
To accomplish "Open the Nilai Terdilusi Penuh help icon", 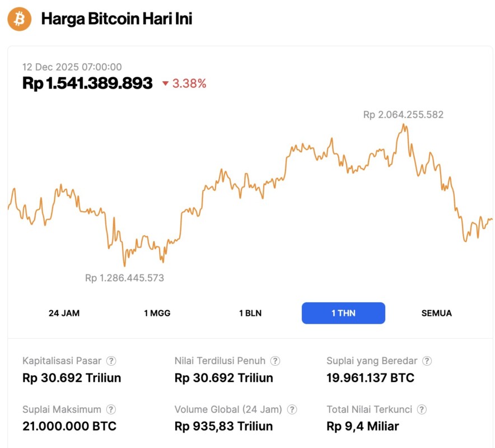I will click(x=274, y=361).
